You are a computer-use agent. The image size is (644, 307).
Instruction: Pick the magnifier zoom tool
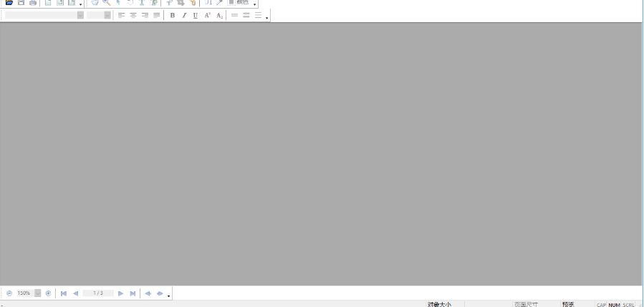[x=106, y=2]
